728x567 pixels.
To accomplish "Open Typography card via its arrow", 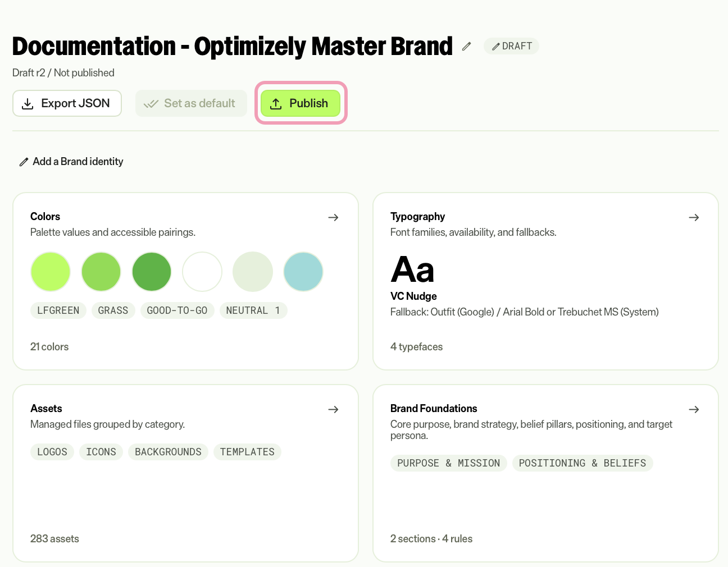I will click(694, 217).
